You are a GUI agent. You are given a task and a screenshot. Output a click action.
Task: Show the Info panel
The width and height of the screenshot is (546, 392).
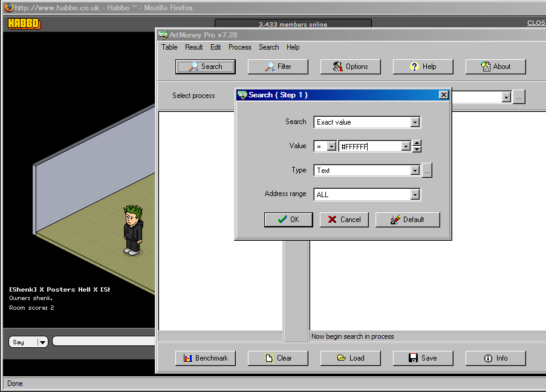[495, 358]
